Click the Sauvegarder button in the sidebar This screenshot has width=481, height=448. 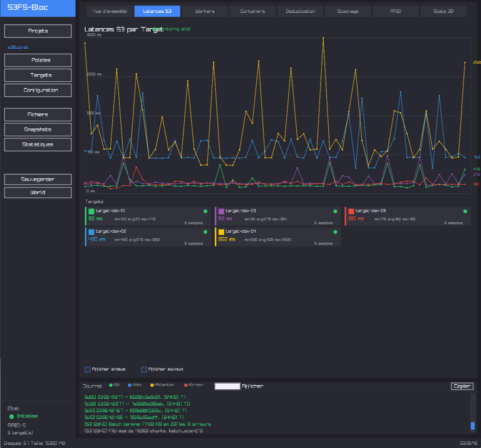(x=38, y=180)
